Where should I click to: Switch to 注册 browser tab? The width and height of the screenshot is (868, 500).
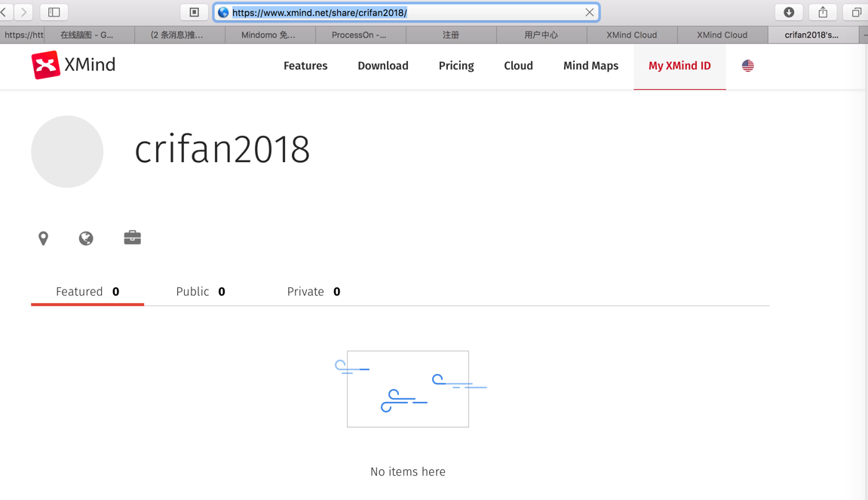pos(451,35)
